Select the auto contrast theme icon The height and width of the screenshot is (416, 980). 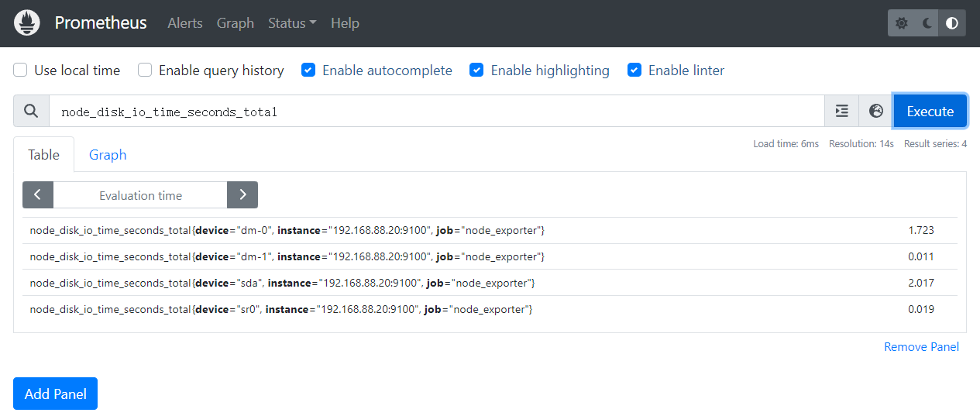952,23
